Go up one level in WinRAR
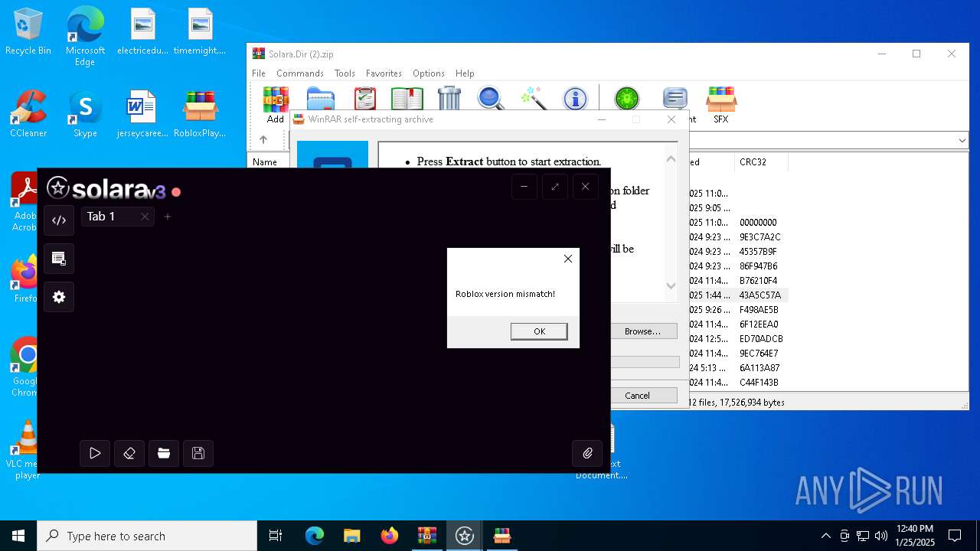980x551 pixels. pos(263,140)
